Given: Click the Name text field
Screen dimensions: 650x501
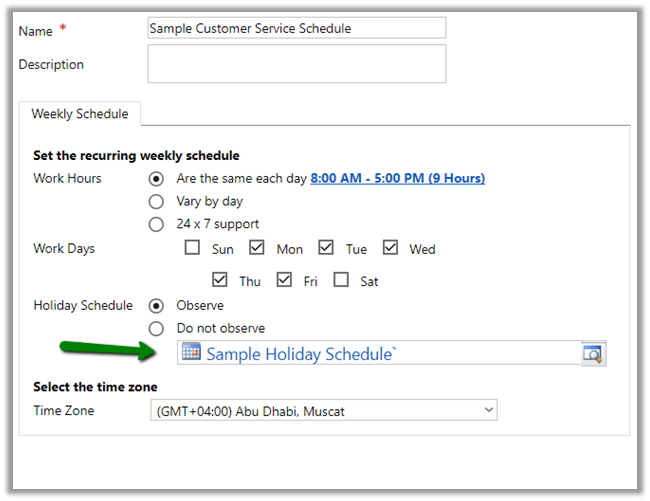Looking at the screenshot, I should pos(296,29).
